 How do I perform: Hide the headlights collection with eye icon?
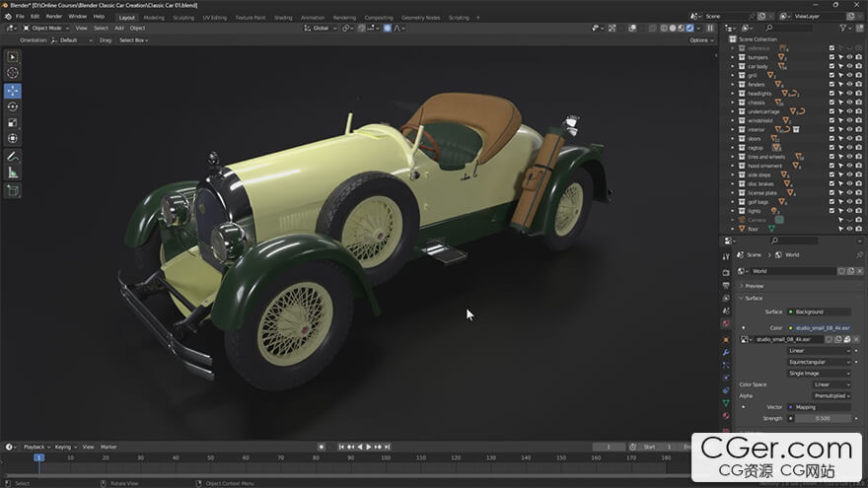pos(849,94)
